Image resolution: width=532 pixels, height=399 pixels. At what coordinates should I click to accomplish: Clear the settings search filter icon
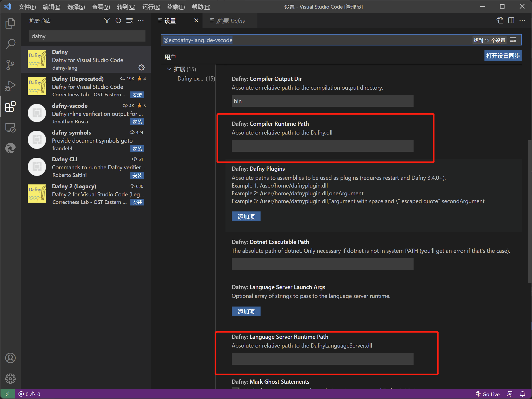(513, 40)
